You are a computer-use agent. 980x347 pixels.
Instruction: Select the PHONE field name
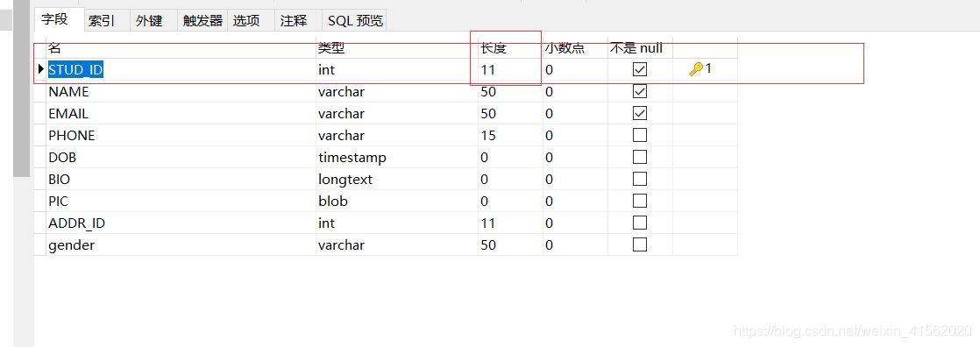(71, 136)
